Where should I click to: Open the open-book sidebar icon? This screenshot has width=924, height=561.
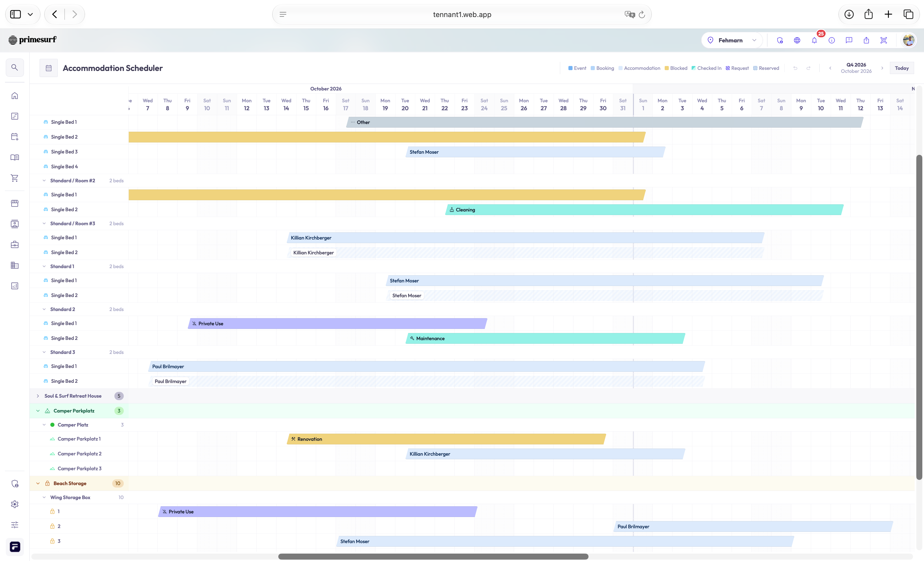click(x=15, y=158)
